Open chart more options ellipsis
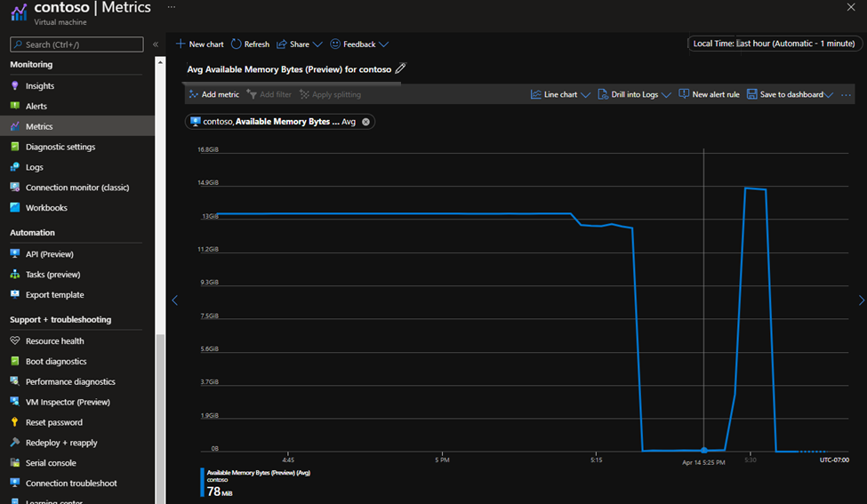 [846, 95]
